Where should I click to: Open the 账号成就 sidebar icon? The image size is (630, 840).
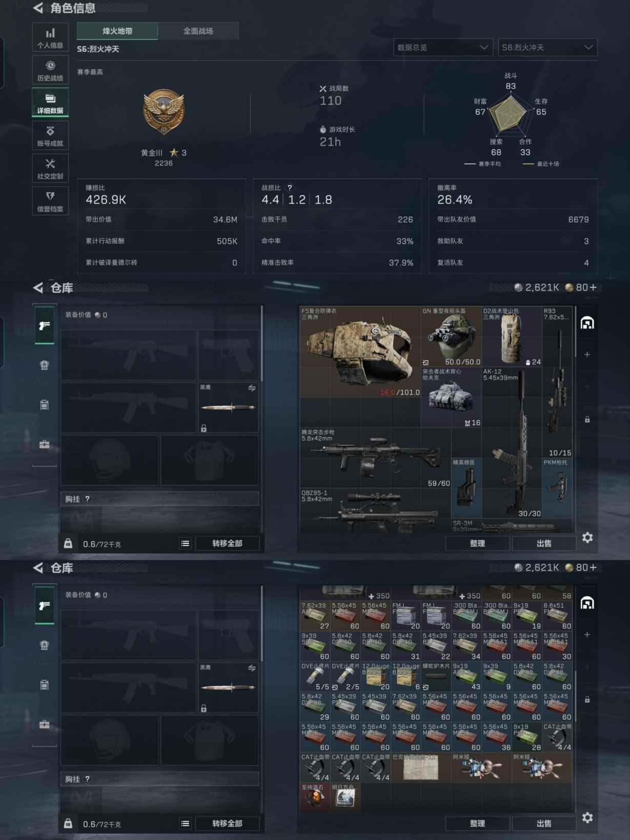50,135
